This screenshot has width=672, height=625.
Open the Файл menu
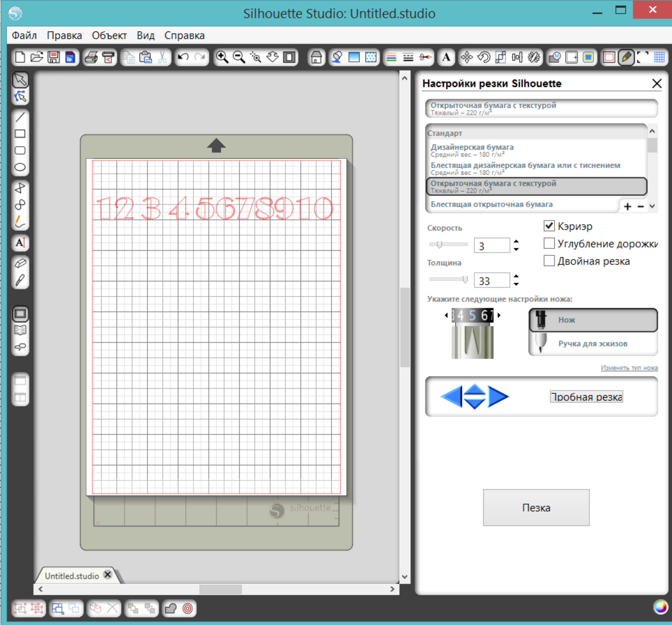tap(24, 35)
